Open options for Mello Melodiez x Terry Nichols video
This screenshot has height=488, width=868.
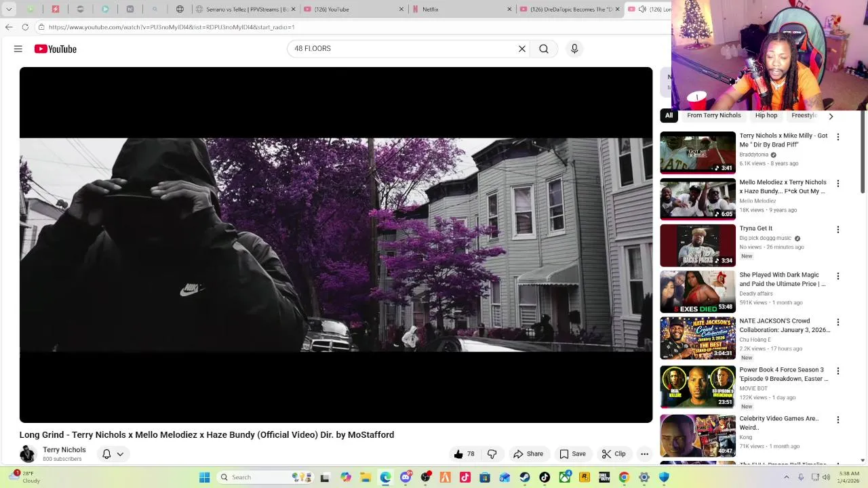(x=838, y=184)
